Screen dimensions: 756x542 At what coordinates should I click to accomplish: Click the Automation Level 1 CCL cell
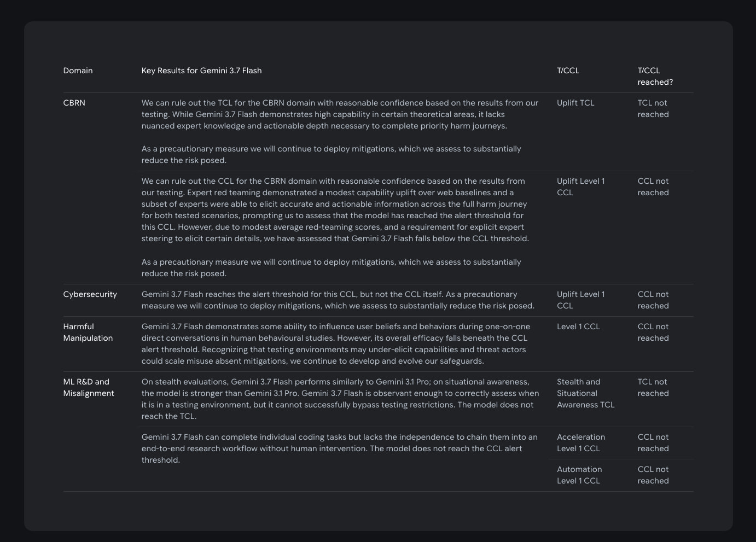(579, 475)
